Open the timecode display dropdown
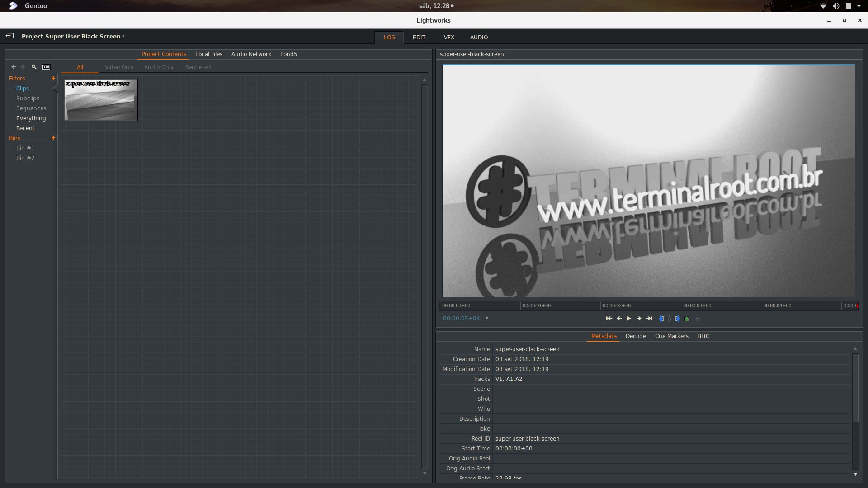This screenshot has height=488, width=868. pyautogui.click(x=487, y=319)
